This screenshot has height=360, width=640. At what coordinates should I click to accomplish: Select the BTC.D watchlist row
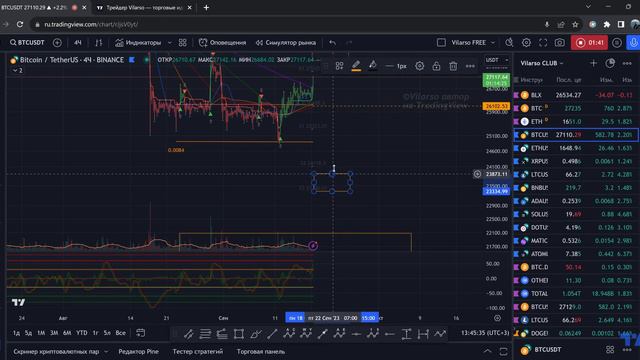pos(576,267)
